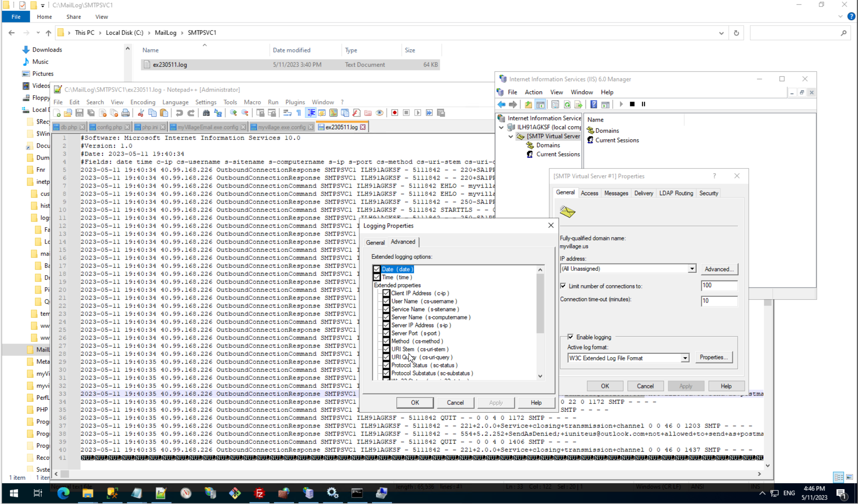Image resolution: width=858 pixels, height=504 pixels.
Task: Click the Cut scissors icon in Notepad++
Action: 141,113
